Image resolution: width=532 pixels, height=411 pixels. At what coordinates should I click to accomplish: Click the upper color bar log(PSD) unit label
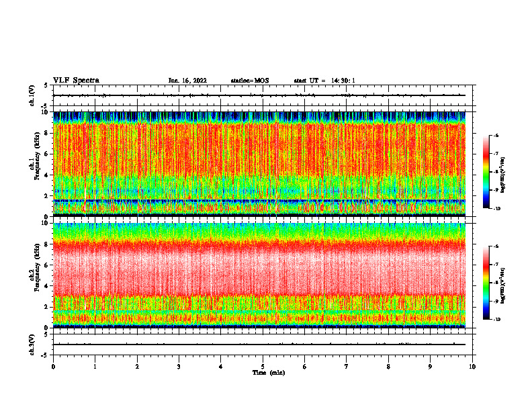point(503,175)
